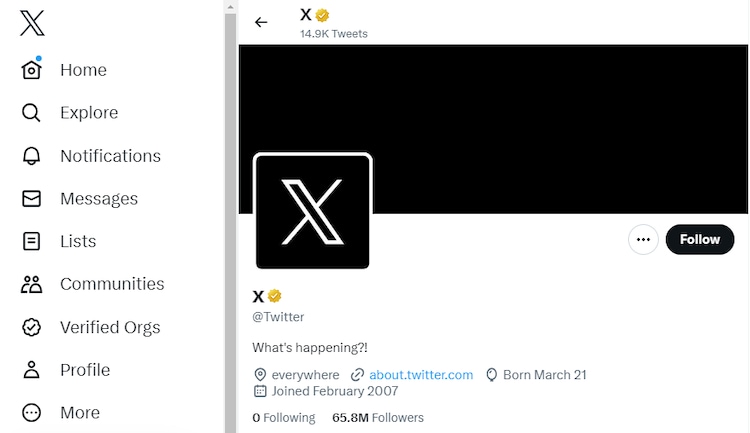
Task: Select the Notifications menu label
Action: (x=110, y=156)
